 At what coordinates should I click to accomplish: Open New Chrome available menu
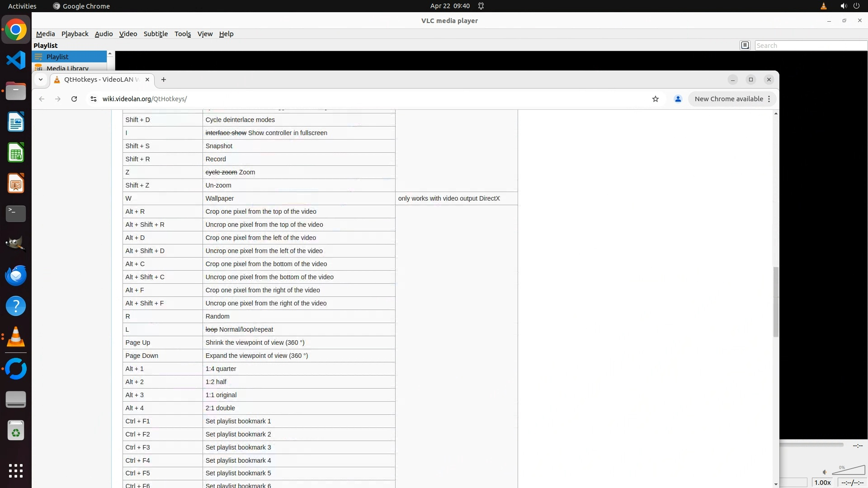point(732,99)
